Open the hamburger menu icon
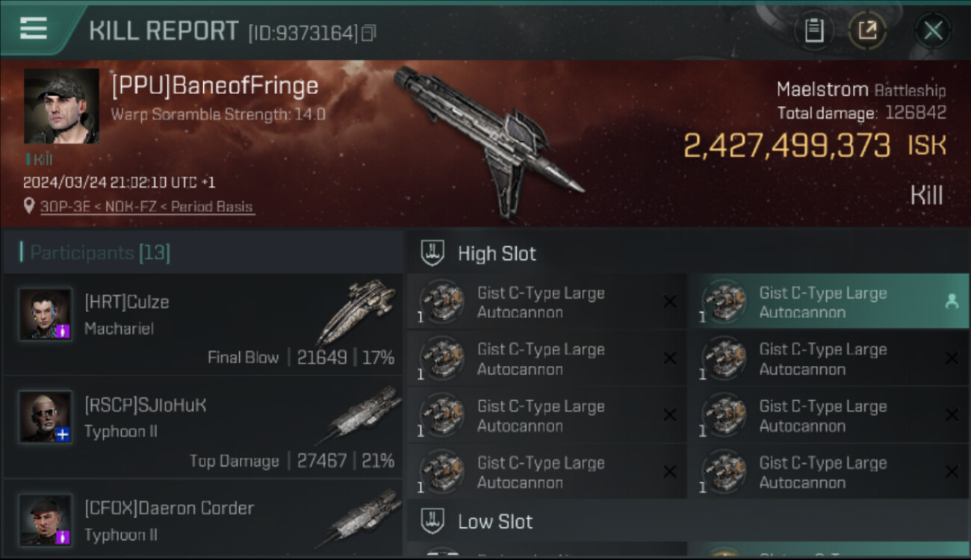The image size is (971, 560). click(33, 28)
